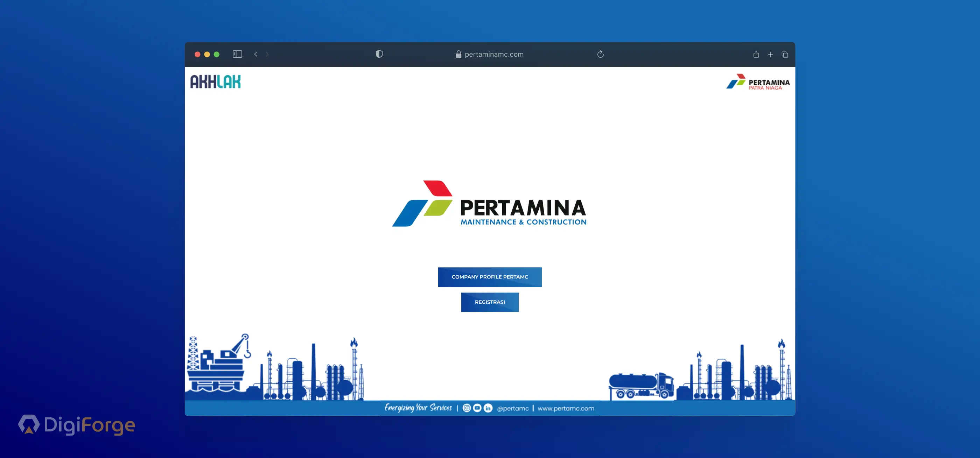This screenshot has width=980, height=458.
Task: Open COMPANY PROFILE PERTAMC button
Action: (x=490, y=277)
